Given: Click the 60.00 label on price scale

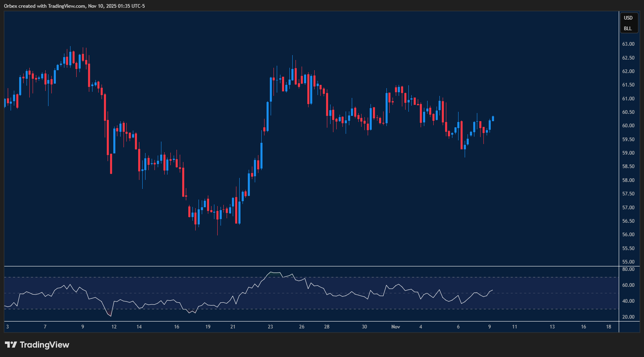Looking at the screenshot, I should point(628,126).
